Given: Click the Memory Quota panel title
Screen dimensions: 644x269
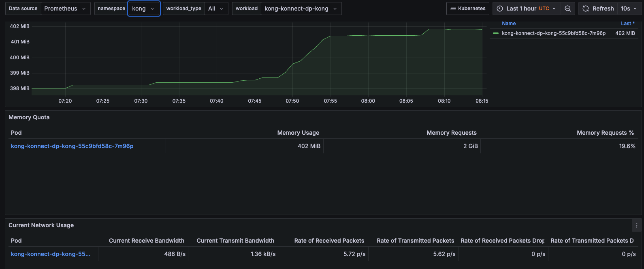Looking at the screenshot, I should pyautogui.click(x=29, y=117).
